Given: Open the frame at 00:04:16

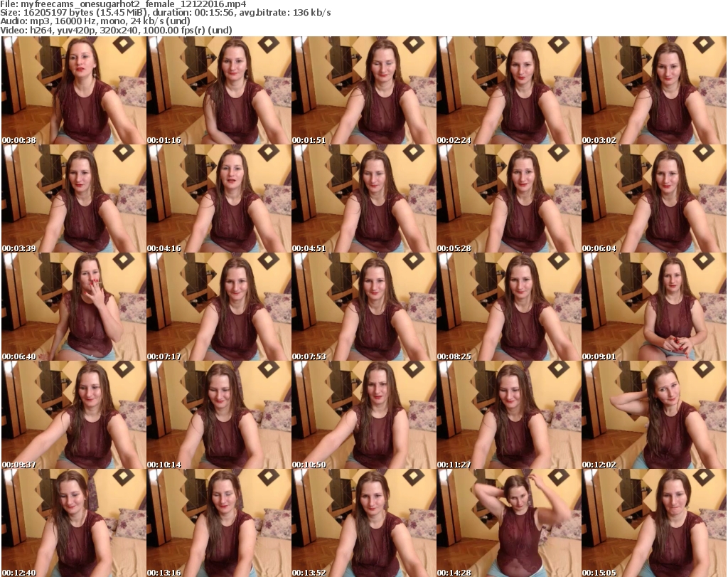Looking at the screenshot, I should 219,198.
